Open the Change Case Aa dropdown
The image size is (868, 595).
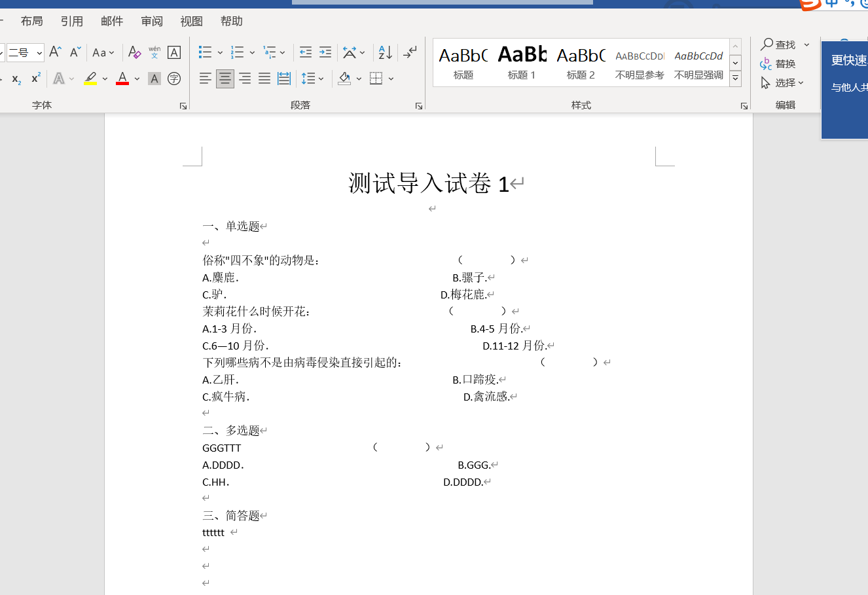[103, 52]
